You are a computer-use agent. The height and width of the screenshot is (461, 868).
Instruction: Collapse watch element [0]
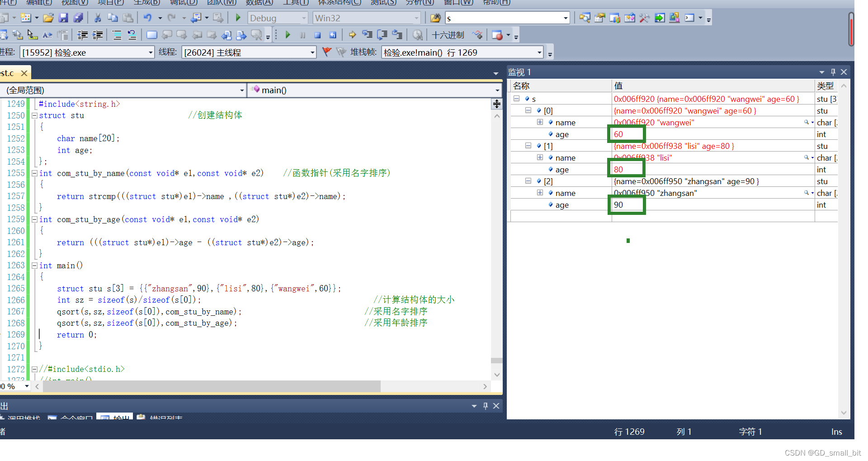528,110
